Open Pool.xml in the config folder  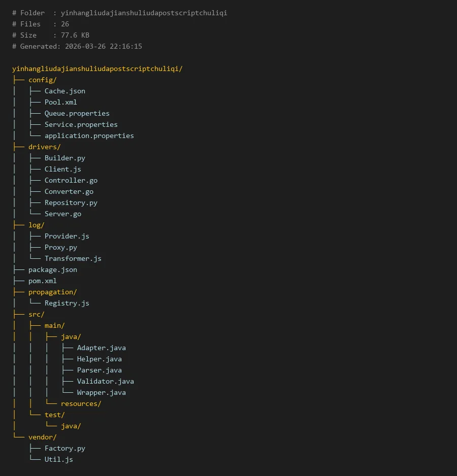(x=60, y=103)
